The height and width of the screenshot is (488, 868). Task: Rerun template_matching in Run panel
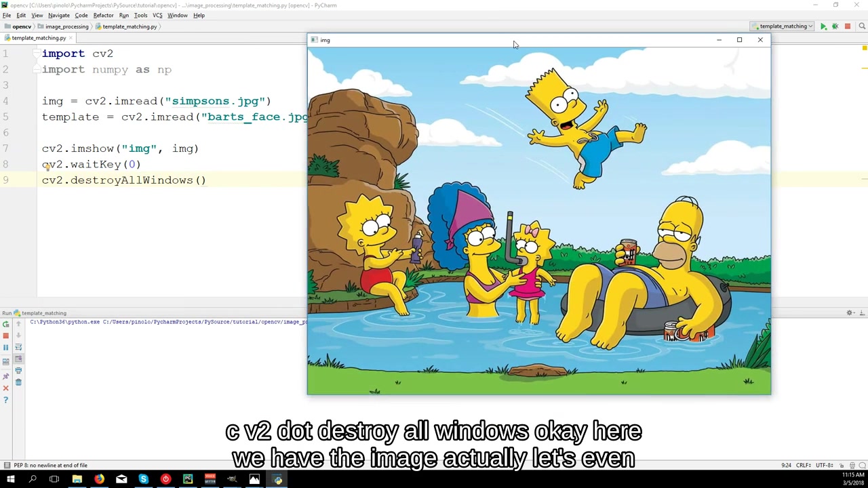click(x=6, y=324)
